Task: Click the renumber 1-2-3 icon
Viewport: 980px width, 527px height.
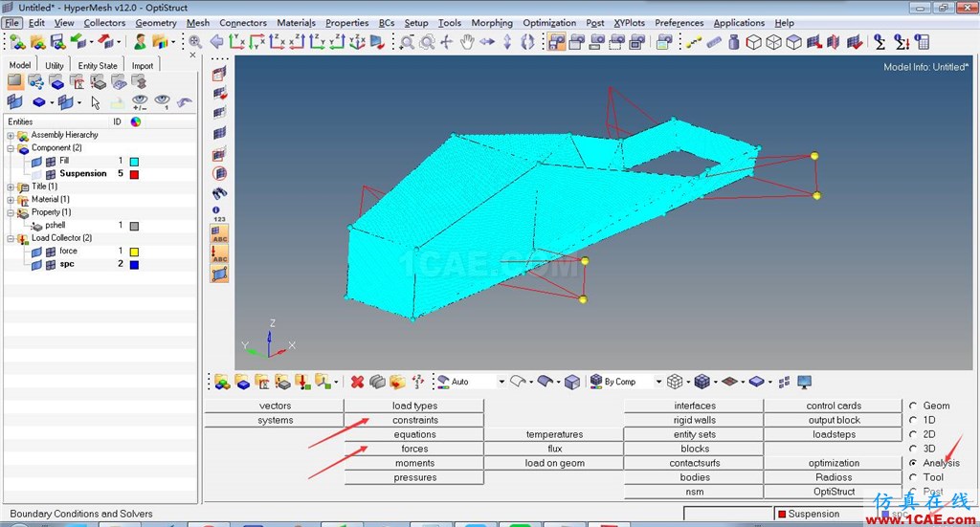Action: point(418,382)
